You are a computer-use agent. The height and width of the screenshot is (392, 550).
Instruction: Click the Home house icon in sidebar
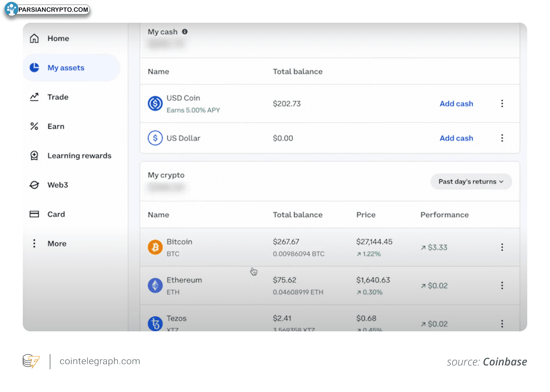34,38
